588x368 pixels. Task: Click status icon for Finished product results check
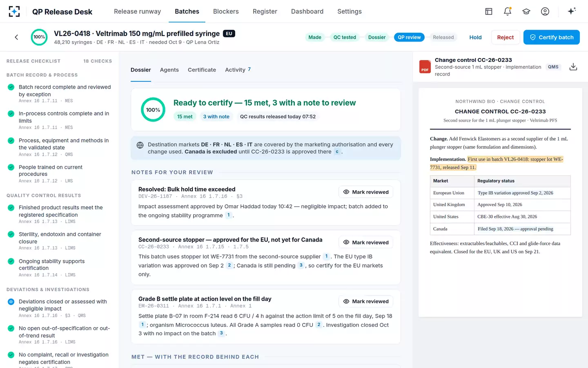tap(11, 208)
